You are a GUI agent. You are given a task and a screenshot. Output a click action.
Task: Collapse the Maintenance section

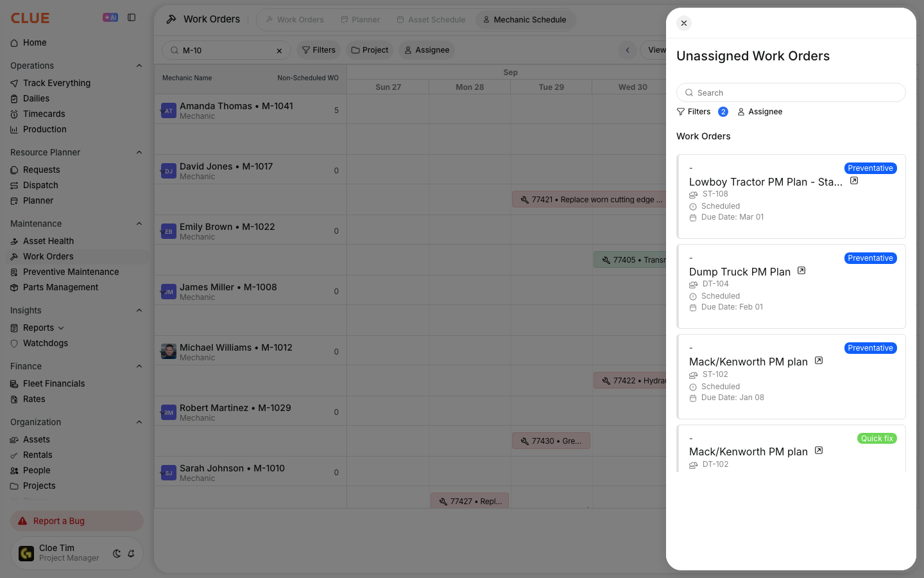click(x=139, y=223)
